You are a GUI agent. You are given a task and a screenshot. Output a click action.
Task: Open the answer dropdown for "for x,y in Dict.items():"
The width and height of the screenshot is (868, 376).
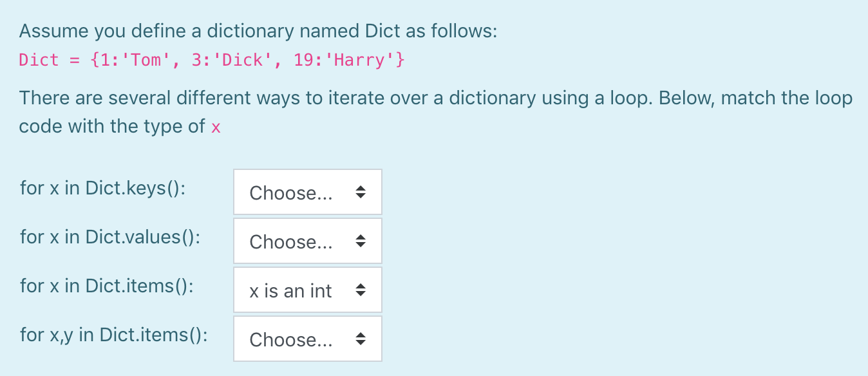click(x=307, y=339)
